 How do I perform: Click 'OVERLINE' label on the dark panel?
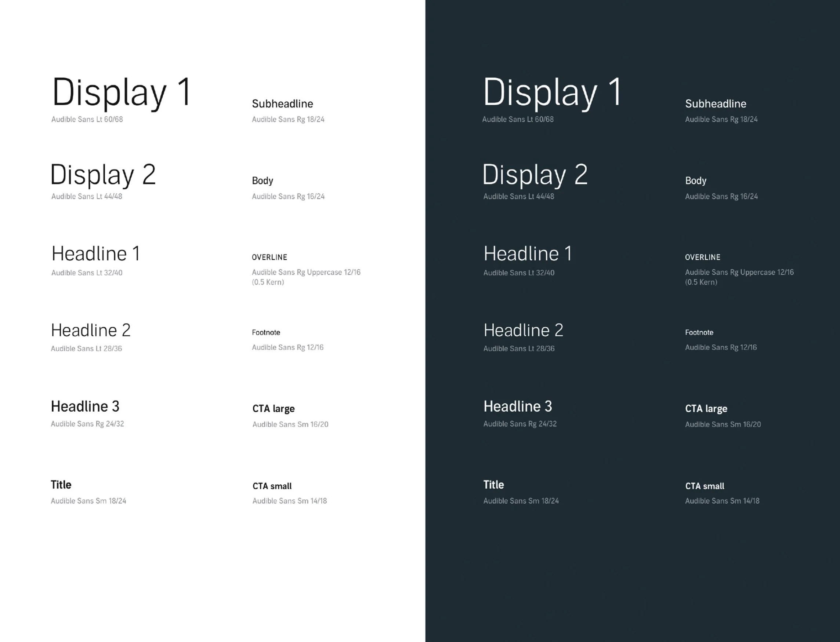pyautogui.click(x=703, y=258)
